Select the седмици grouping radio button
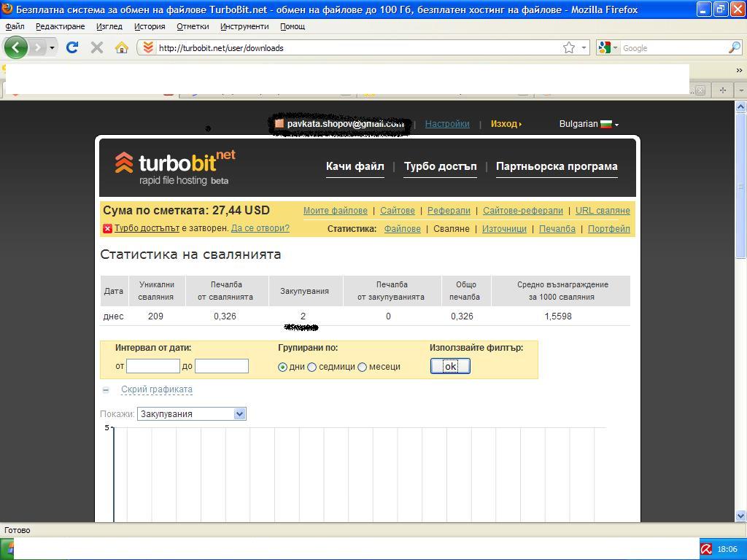 tap(312, 367)
